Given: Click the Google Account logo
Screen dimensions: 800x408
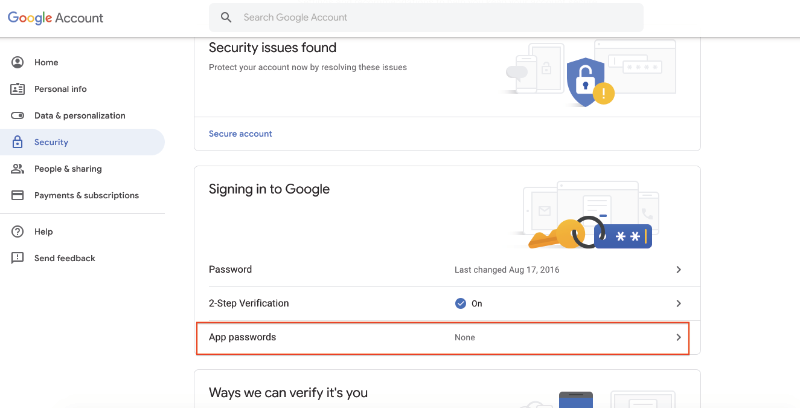Looking at the screenshot, I should (x=55, y=18).
